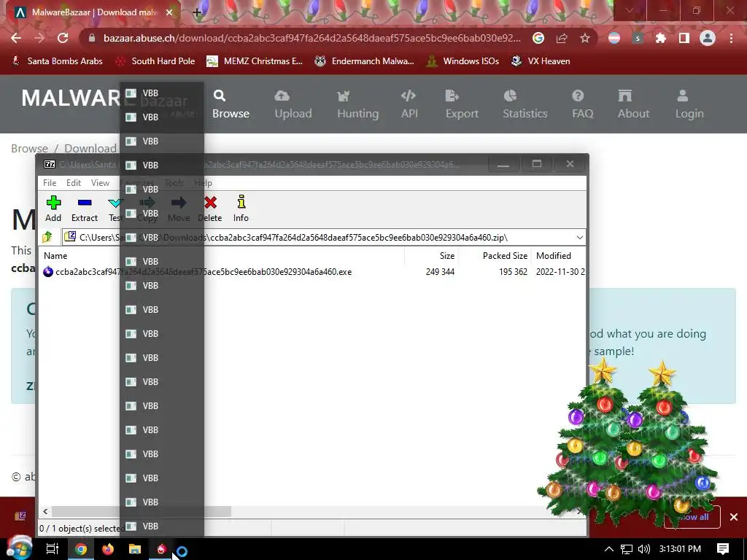Open API in the MalwareBazaar navbar
Image resolution: width=747 pixels, height=560 pixels.
pos(409,104)
